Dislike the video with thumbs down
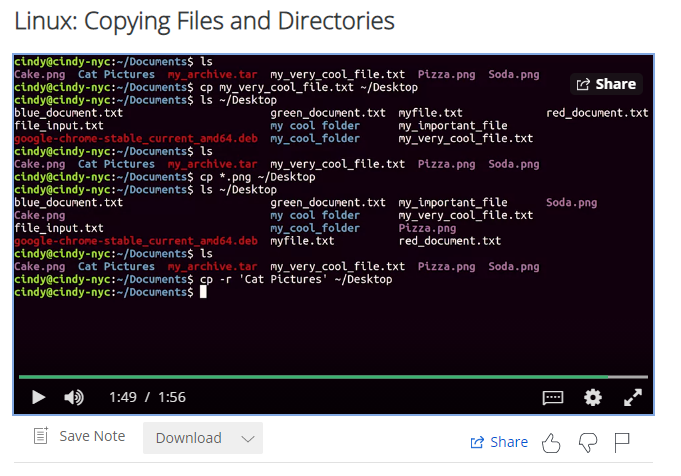Image resolution: width=681 pixels, height=476 pixels. 588,443
